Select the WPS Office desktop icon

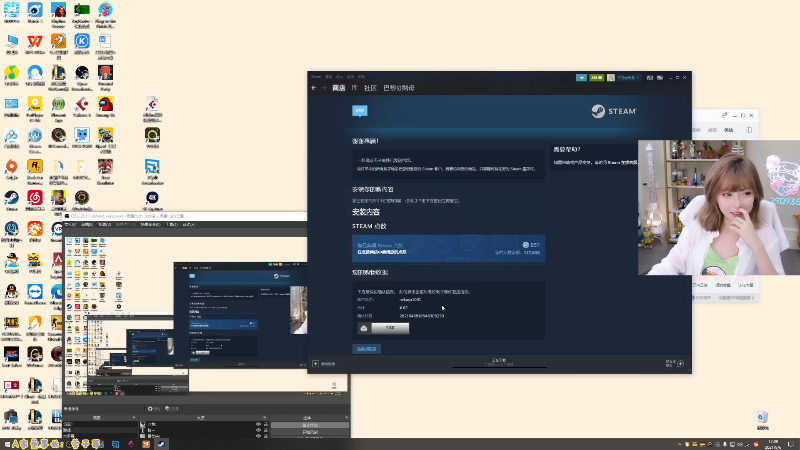point(35,44)
